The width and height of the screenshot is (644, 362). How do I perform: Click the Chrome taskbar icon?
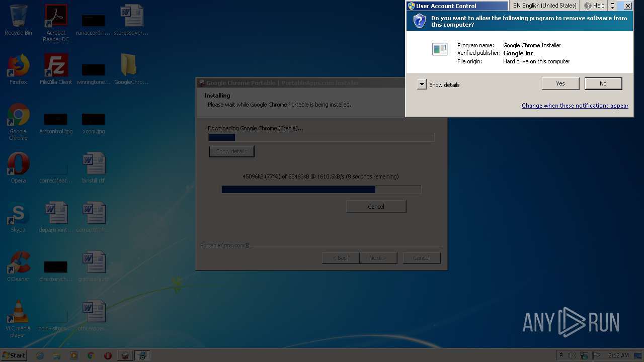click(x=91, y=355)
